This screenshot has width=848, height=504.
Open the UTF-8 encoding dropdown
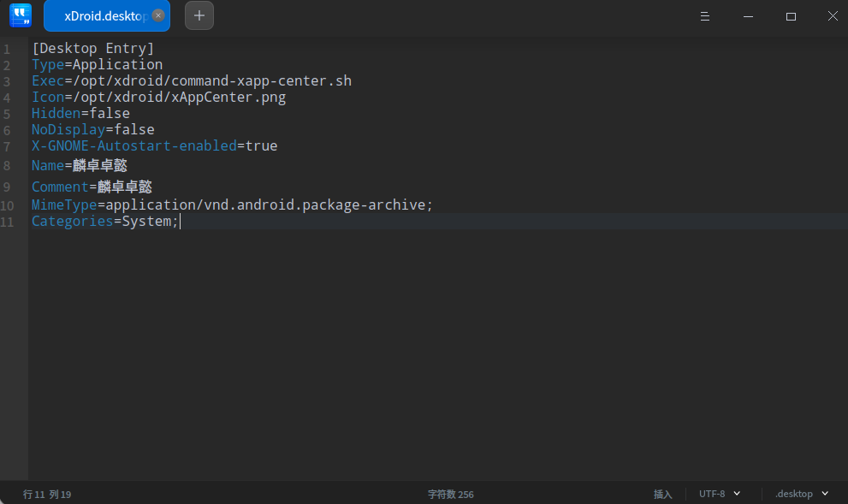click(x=719, y=494)
